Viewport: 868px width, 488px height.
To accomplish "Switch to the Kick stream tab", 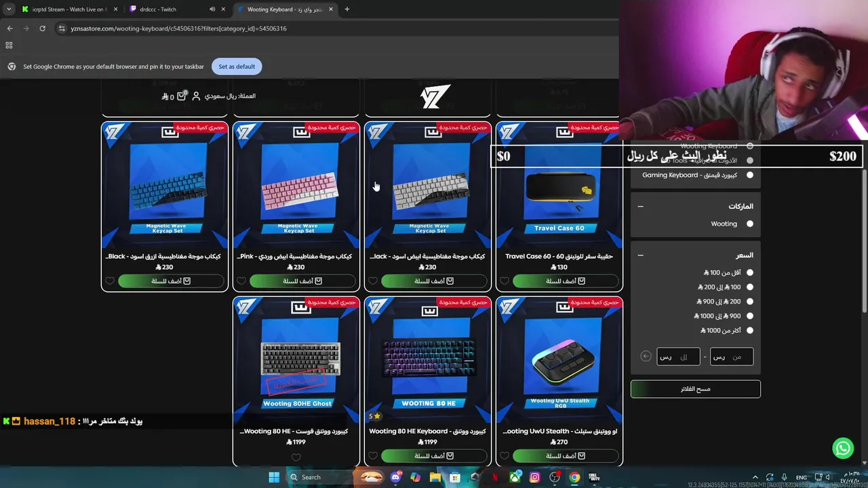I will [x=68, y=9].
